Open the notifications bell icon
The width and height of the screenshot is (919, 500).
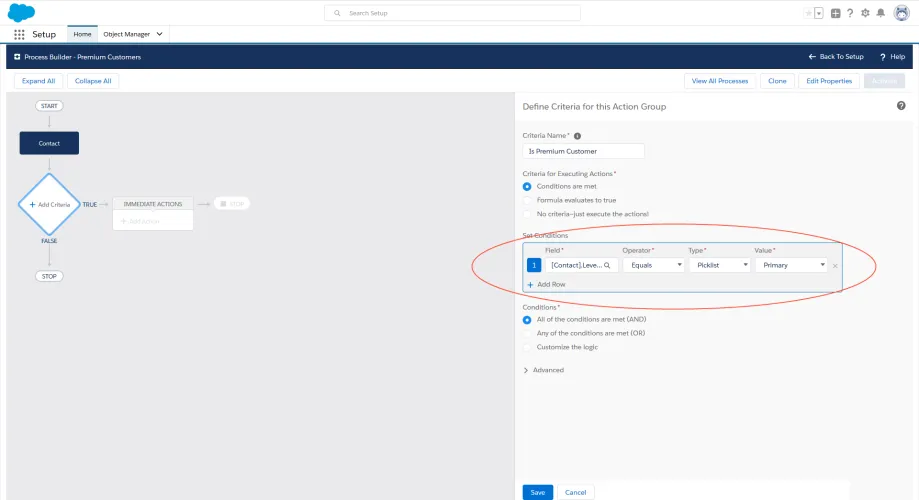pos(880,13)
